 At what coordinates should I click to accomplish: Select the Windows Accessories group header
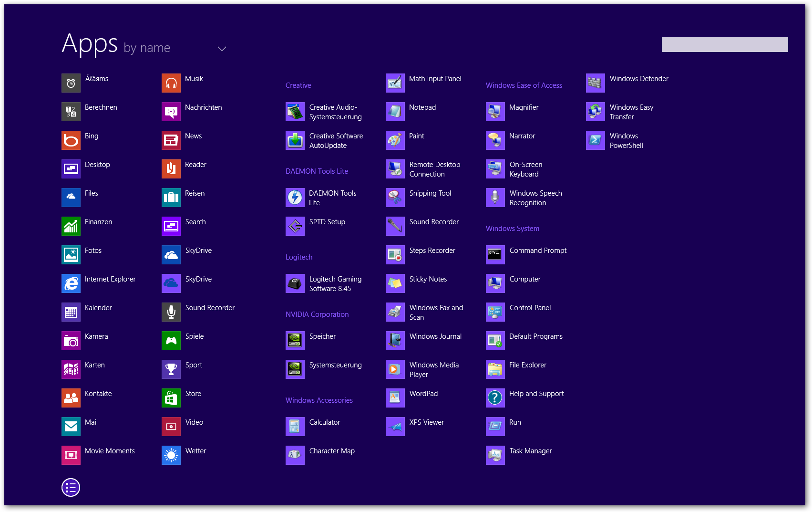[319, 400]
